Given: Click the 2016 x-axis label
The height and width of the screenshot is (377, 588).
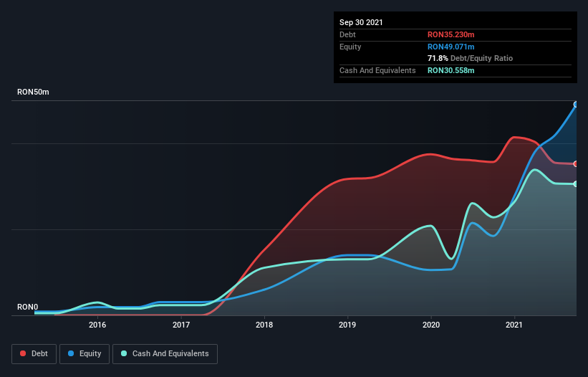Looking at the screenshot, I should click(x=97, y=325).
